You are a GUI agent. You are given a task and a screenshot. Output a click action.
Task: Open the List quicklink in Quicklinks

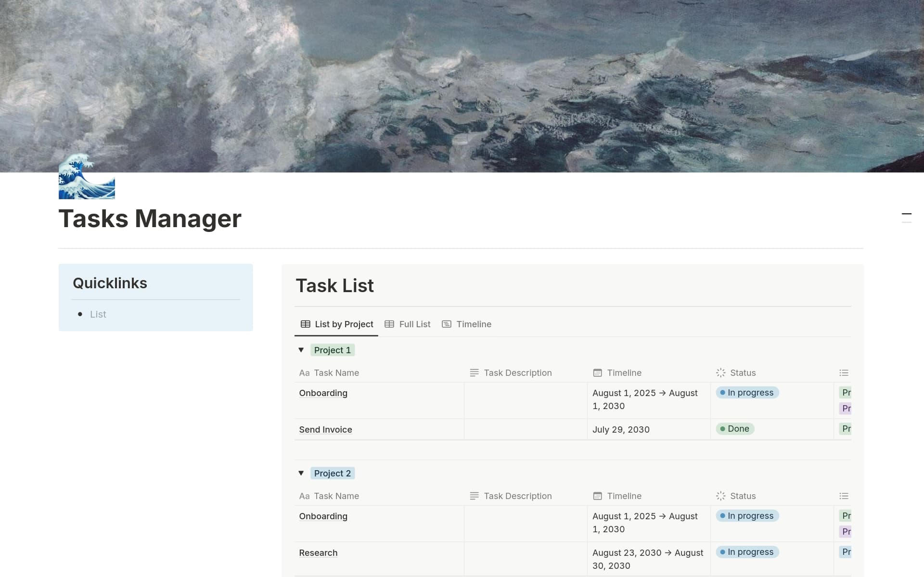coord(98,314)
